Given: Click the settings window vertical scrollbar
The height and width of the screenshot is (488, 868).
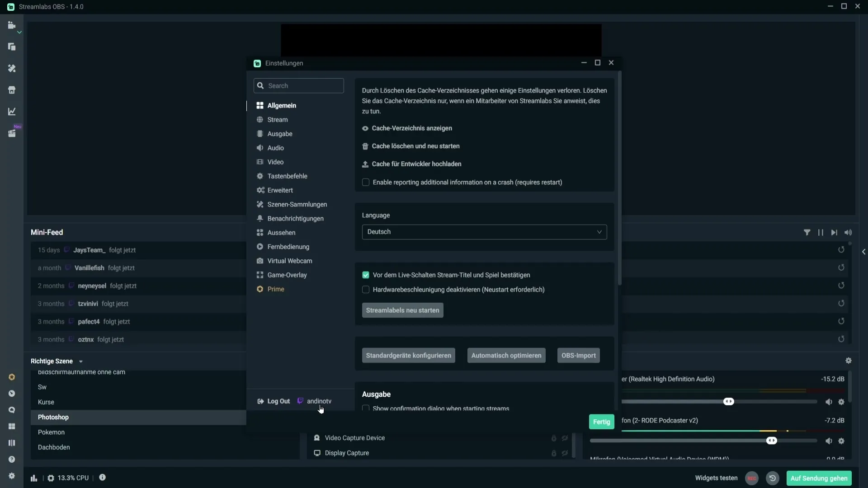Looking at the screenshot, I should [619, 178].
